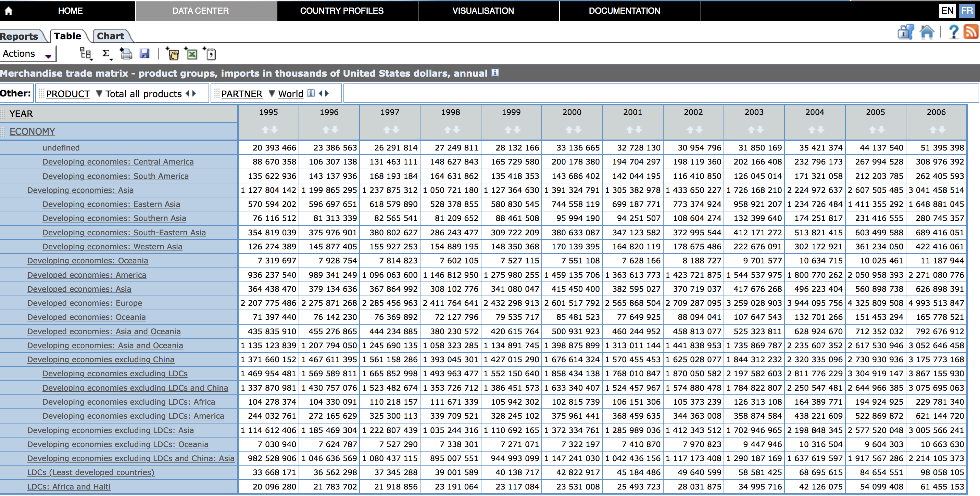Expand the PRODUCT selection dropdown arrow
This screenshot has width=980, height=496.
(99, 93)
